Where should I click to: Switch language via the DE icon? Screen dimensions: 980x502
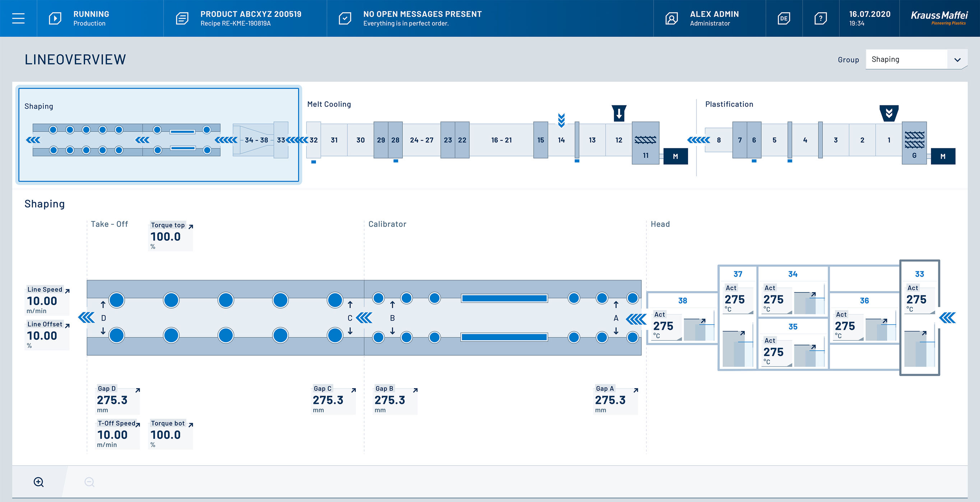(x=784, y=18)
